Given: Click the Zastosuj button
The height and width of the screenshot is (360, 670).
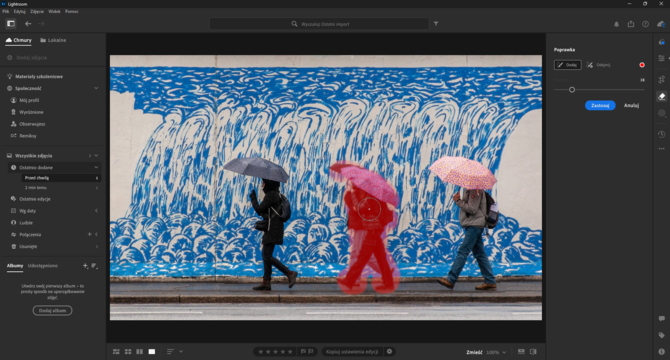Looking at the screenshot, I should click(600, 105).
